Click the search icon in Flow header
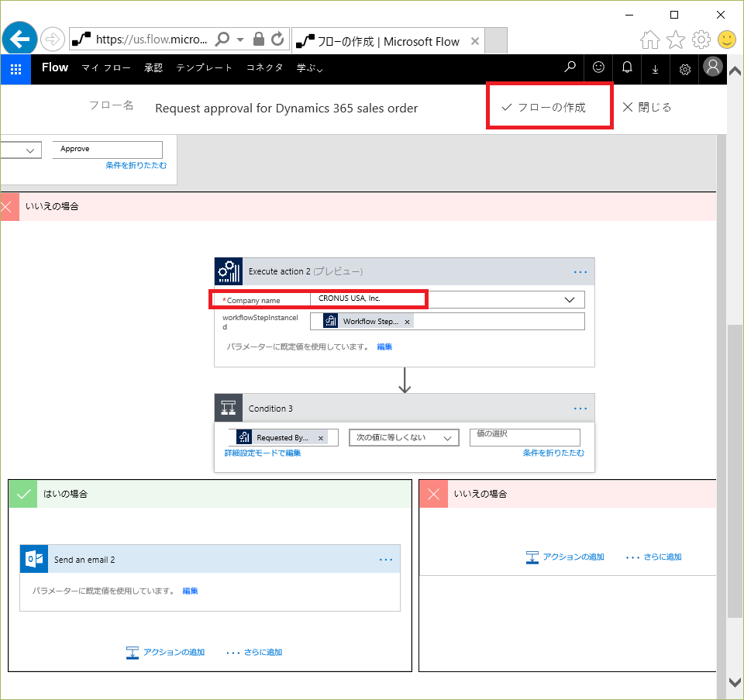This screenshot has height=700, width=744. click(570, 67)
